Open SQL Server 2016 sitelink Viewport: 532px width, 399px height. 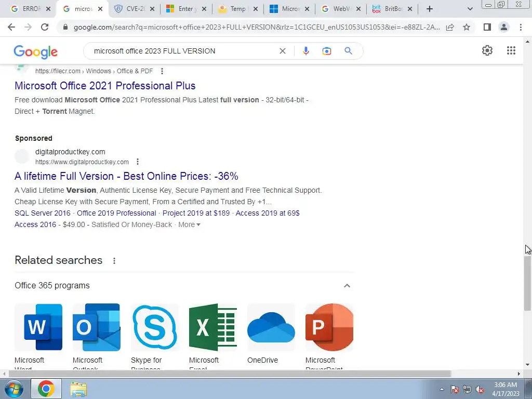pos(43,213)
